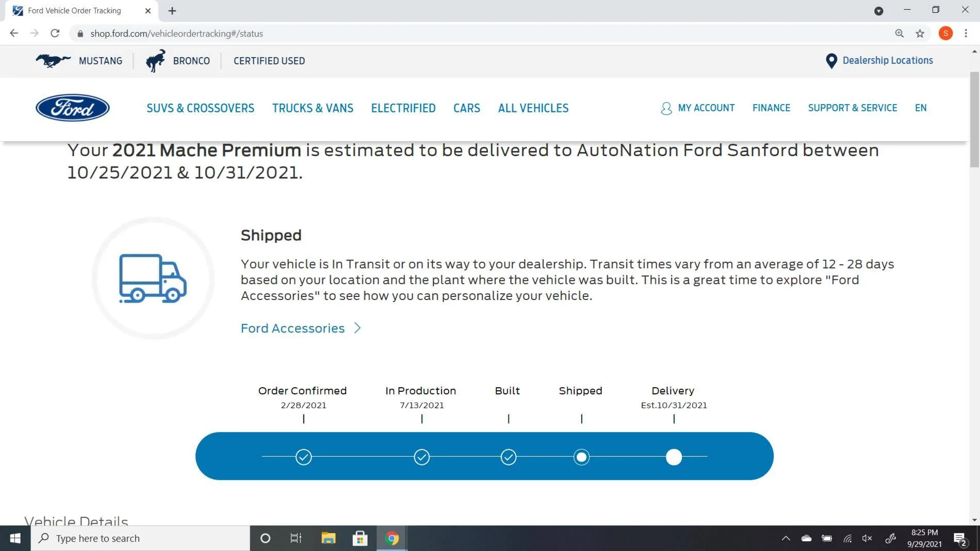Click the My Account person icon
The height and width of the screenshot is (551, 980).
pos(666,108)
